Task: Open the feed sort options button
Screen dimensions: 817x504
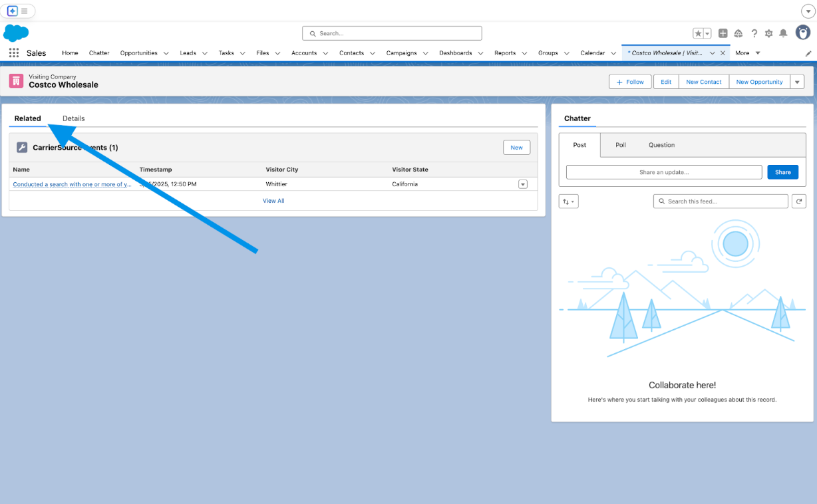Action: coord(569,201)
